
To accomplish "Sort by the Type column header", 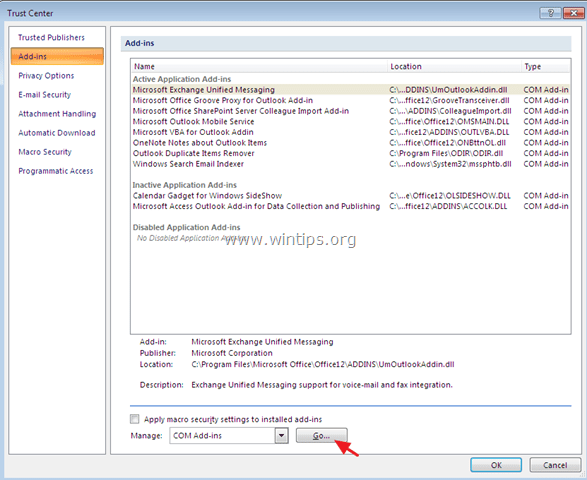I will [546, 66].
